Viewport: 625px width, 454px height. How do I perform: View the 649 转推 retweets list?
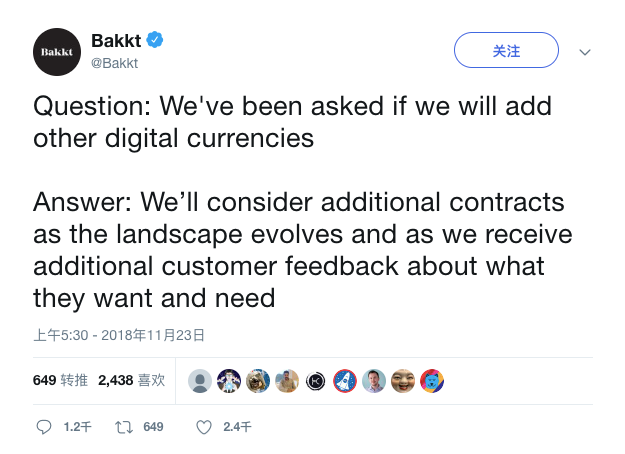click(60, 380)
